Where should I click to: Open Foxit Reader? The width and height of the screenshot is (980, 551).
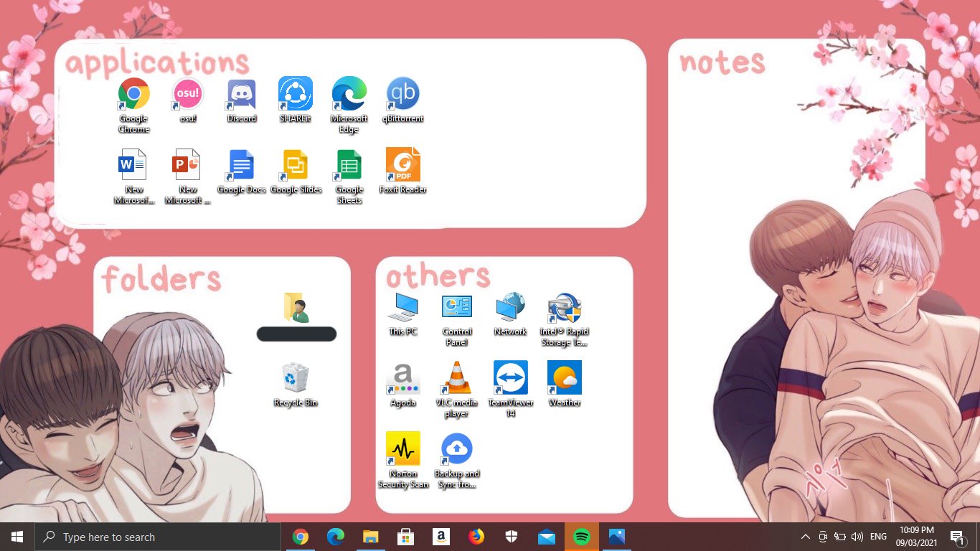click(402, 164)
